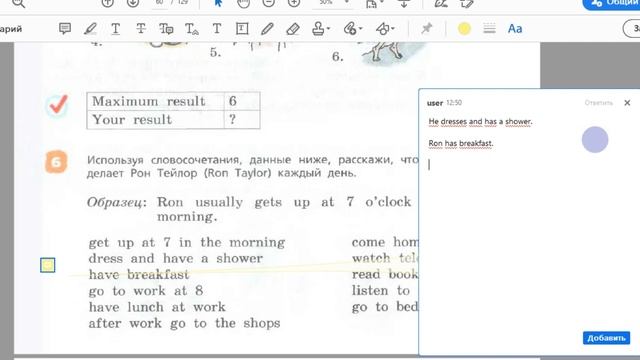Open the drawing shapes tool menu
The image size is (640, 360).
[385, 29]
